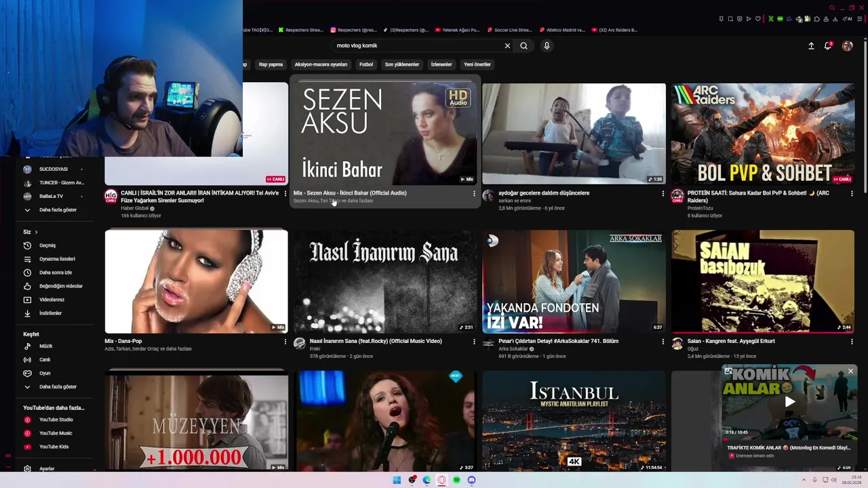868x488 pixels.
Task: Open Istanbul Mystic Anatolian Playlist thumbnail
Action: point(574,420)
